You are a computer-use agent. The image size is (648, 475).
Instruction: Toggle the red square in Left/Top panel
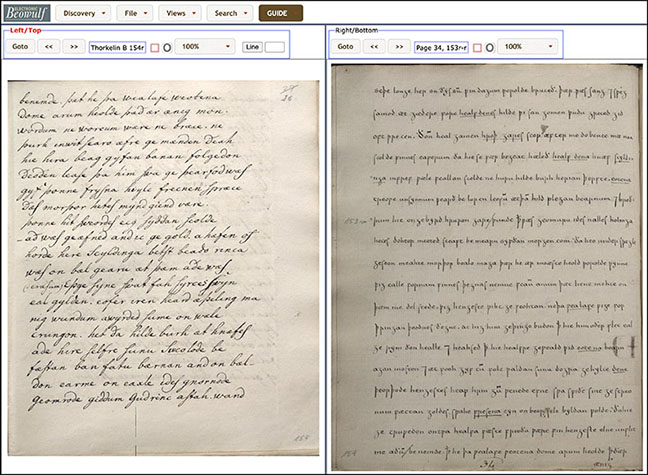pos(155,48)
